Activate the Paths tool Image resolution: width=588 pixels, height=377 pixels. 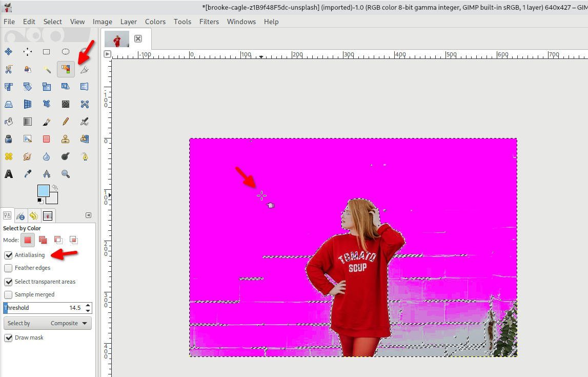tap(84, 69)
